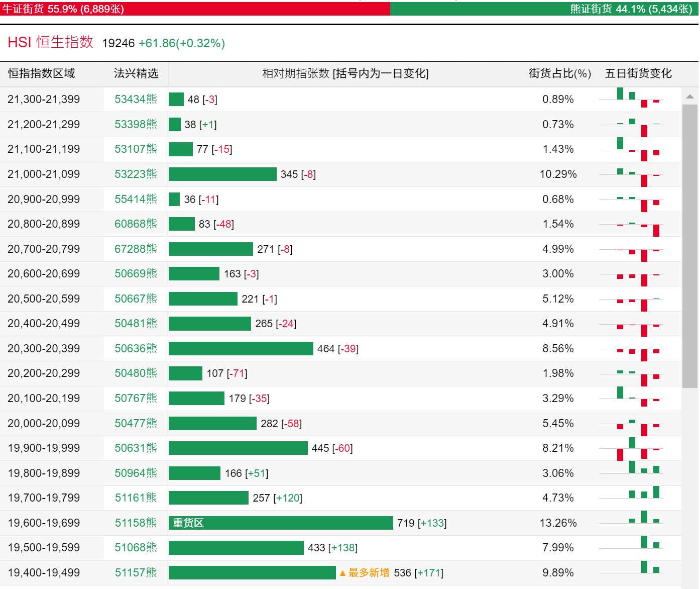
Task: Click the vertical scrollbar thumb
Action: tap(690, 246)
